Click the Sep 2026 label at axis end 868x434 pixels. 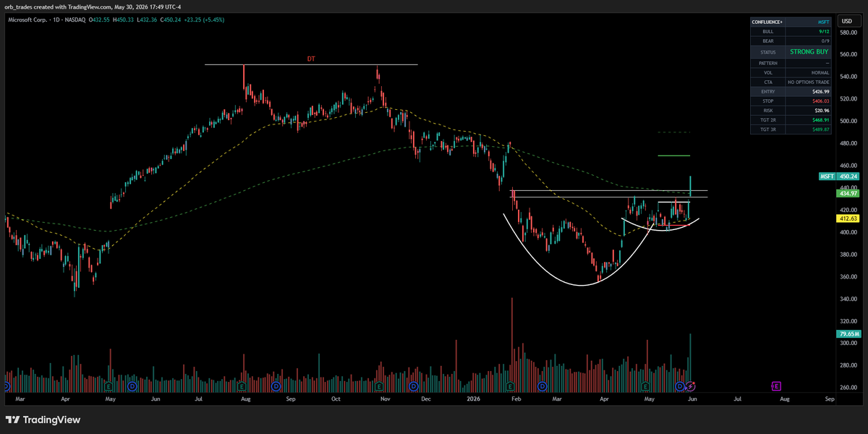pyautogui.click(x=830, y=399)
